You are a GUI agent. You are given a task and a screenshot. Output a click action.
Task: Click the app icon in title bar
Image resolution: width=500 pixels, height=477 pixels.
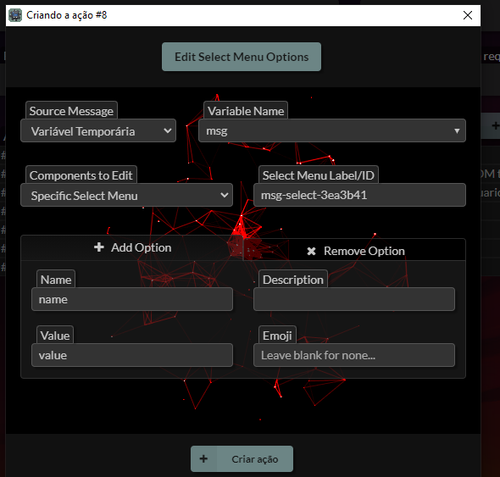click(x=15, y=15)
